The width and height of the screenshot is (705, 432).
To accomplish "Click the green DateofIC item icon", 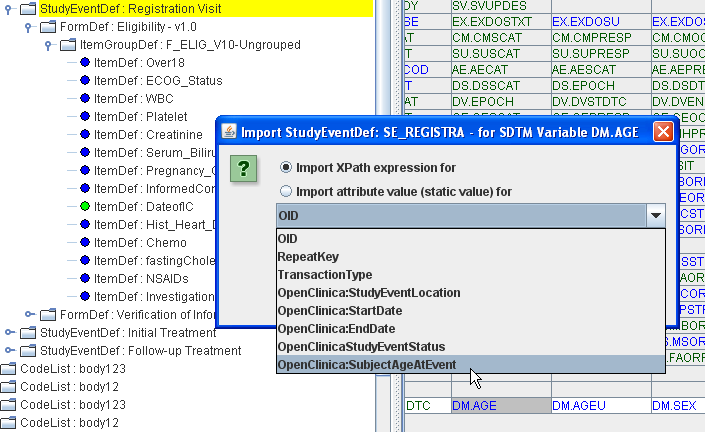I will tap(85, 206).
